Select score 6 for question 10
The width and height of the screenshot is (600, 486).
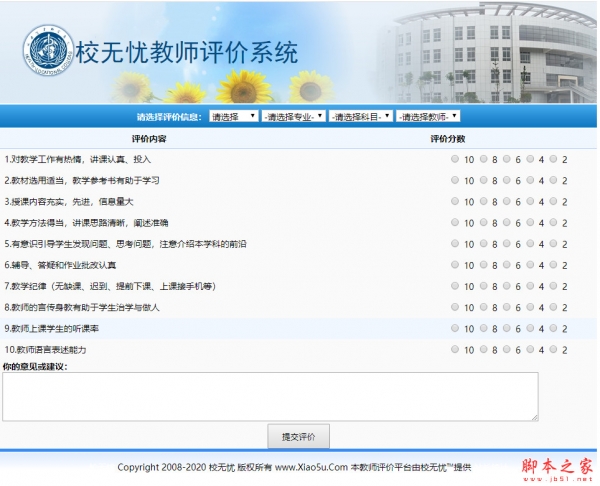click(x=507, y=349)
